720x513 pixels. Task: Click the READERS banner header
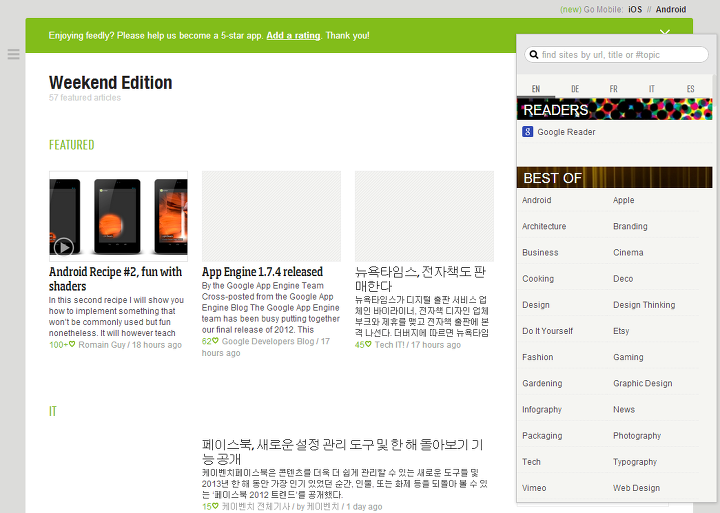point(614,109)
